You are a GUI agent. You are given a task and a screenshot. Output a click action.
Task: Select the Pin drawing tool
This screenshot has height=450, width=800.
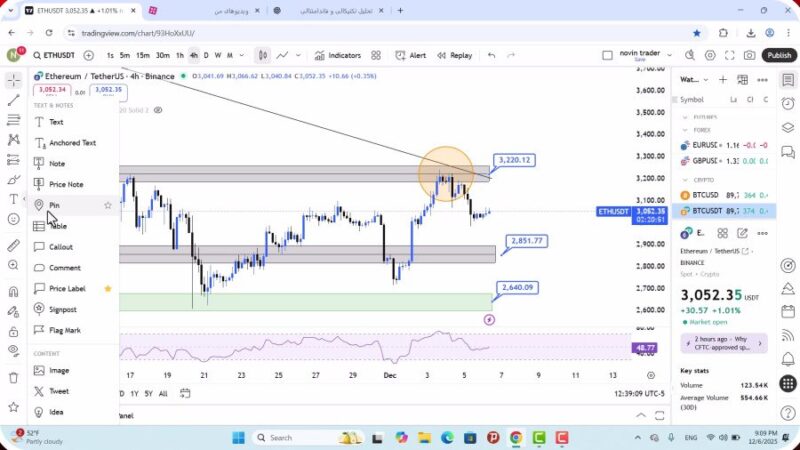click(55, 205)
